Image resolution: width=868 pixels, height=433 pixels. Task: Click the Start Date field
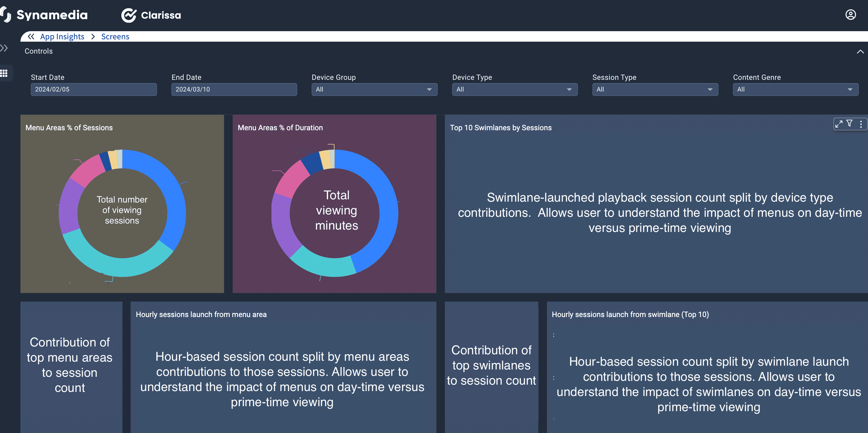click(94, 89)
